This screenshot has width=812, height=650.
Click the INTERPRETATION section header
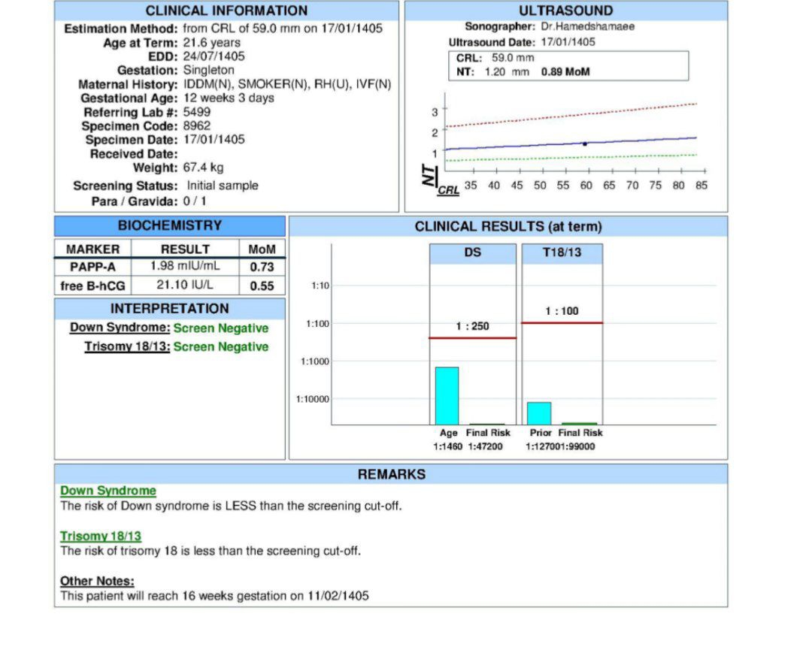point(170,308)
